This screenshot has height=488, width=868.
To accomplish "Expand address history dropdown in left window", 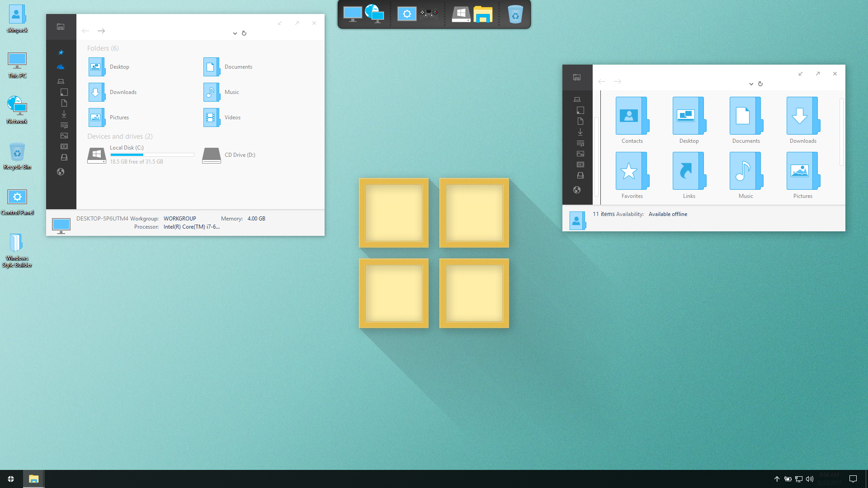I will (x=235, y=33).
